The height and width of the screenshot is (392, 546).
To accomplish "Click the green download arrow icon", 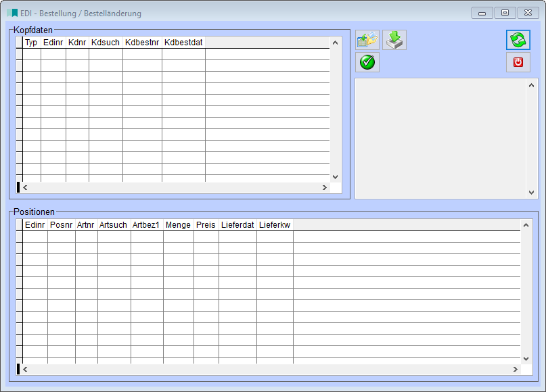I will coord(394,41).
